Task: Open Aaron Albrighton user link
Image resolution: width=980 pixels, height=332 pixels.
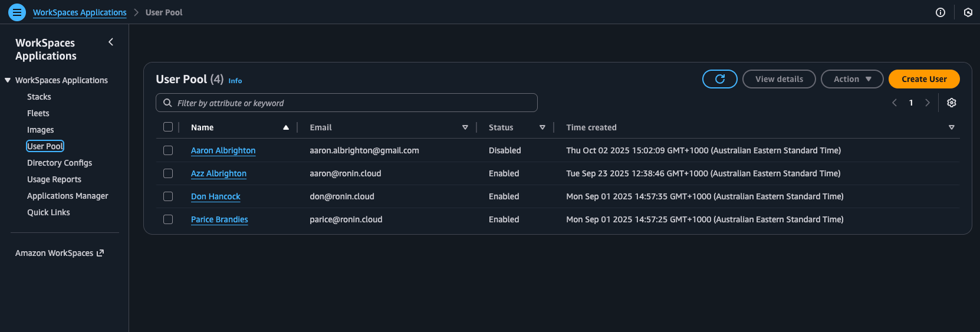Action: 223,150
